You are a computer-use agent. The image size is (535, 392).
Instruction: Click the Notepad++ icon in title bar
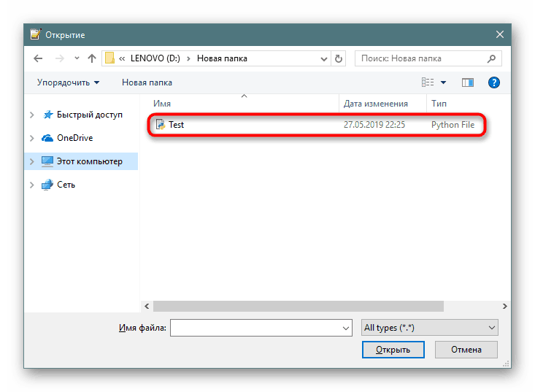[36, 34]
